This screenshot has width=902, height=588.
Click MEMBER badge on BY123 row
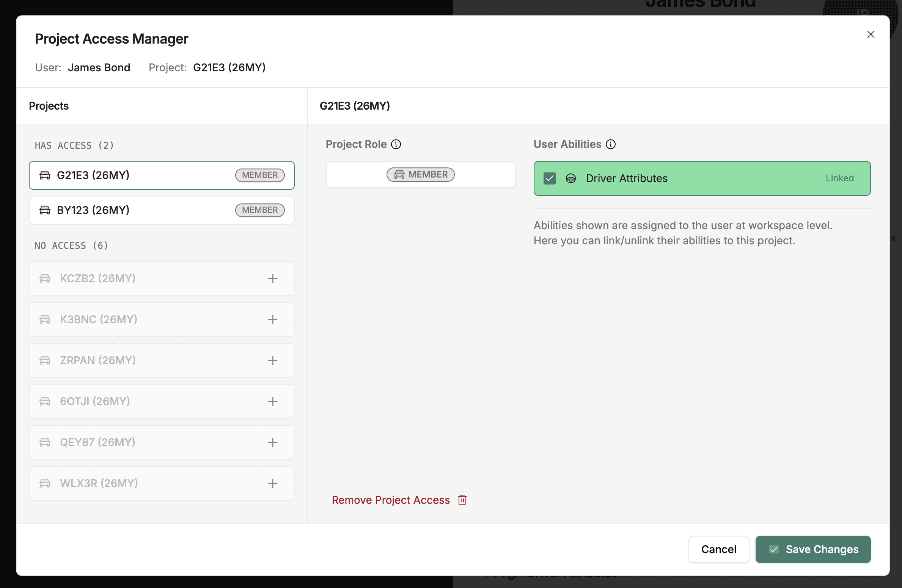(260, 210)
